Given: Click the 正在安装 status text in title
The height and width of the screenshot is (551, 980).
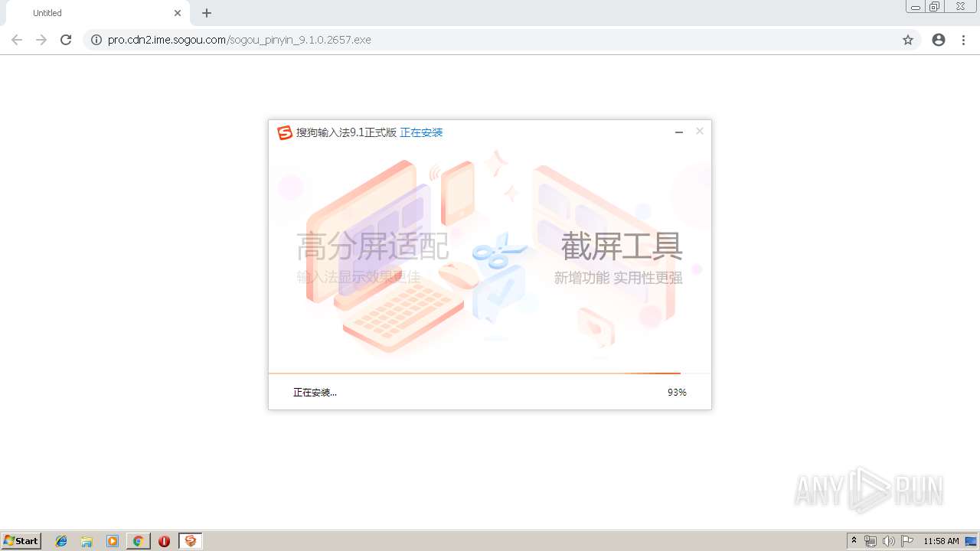Looking at the screenshot, I should (x=421, y=132).
